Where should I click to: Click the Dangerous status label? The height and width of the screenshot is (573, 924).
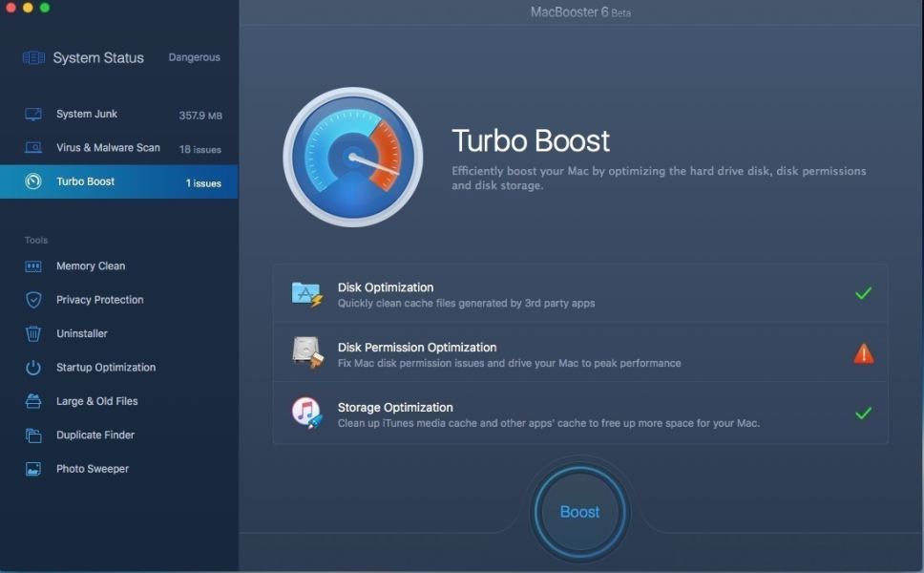193,57
